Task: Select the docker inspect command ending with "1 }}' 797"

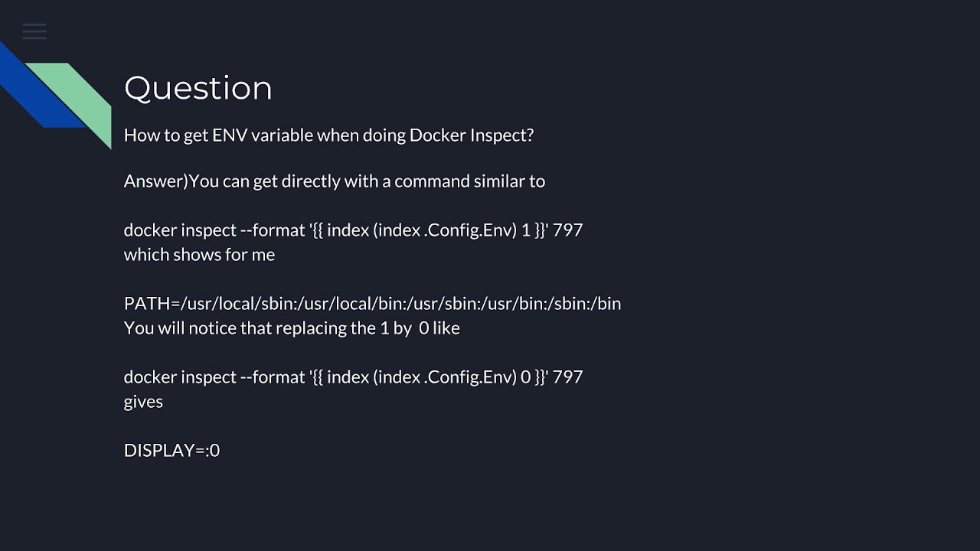Action: click(354, 230)
